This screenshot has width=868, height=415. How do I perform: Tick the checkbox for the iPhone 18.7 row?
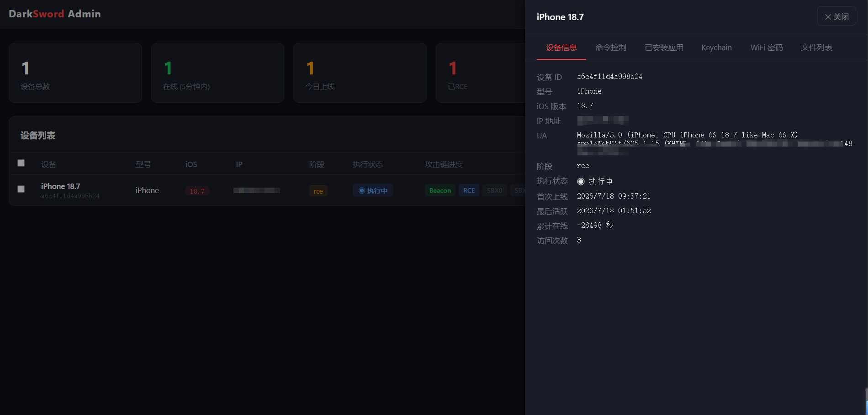click(x=21, y=189)
